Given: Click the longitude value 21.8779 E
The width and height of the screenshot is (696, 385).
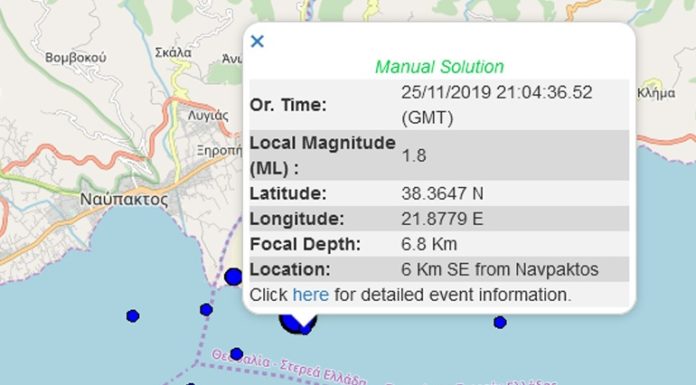Looking at the screenshot, I should point(442,219).
